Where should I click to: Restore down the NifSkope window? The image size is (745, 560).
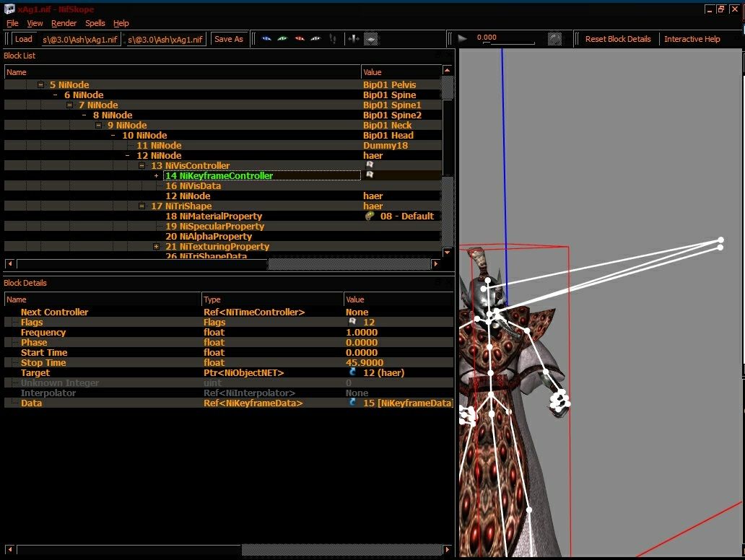[x=721, y=9]
